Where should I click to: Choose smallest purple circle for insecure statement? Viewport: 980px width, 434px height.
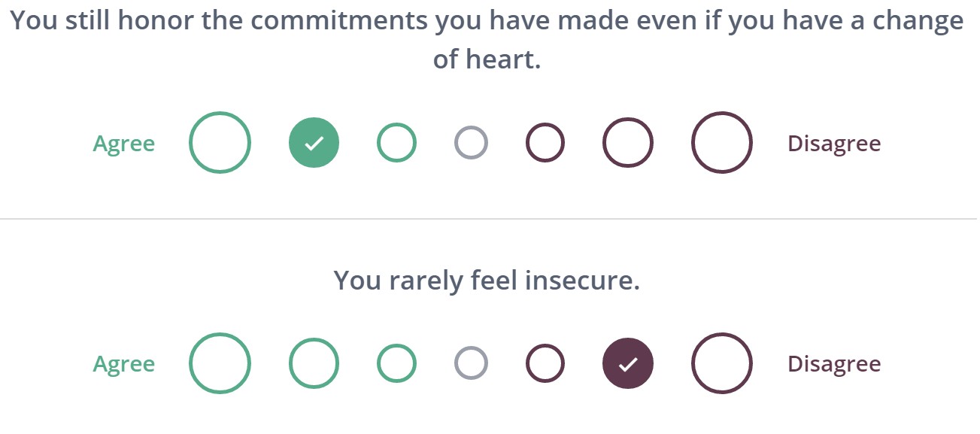(x=545, y=363)
